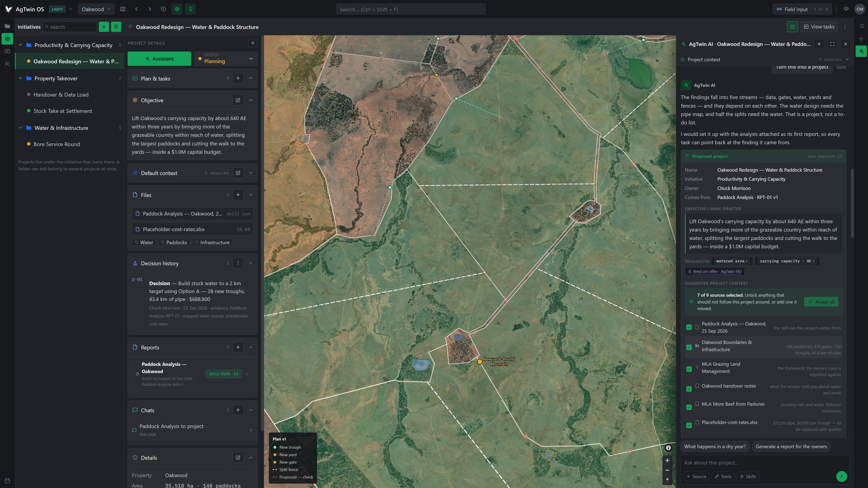The width and height of the screenshot is (868, 488).
Task: Click the lightbulb icon in top toolbar
Action: pos(191,9)
